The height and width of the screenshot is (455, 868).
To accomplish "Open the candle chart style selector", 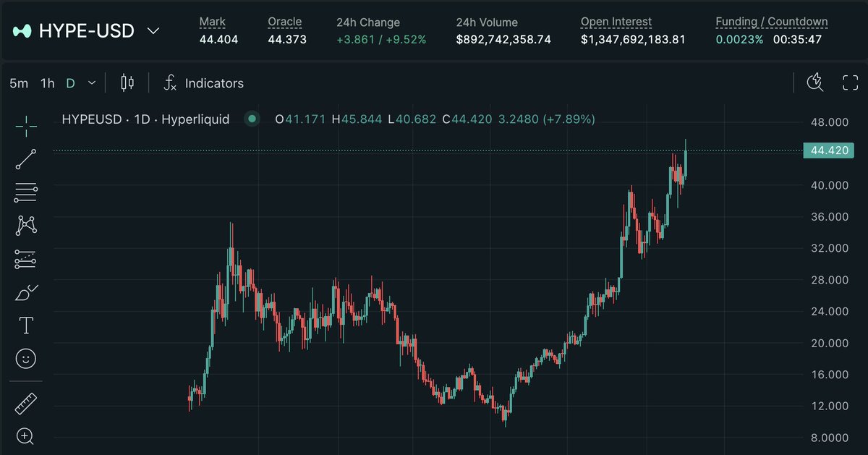I will coord(127,83).
